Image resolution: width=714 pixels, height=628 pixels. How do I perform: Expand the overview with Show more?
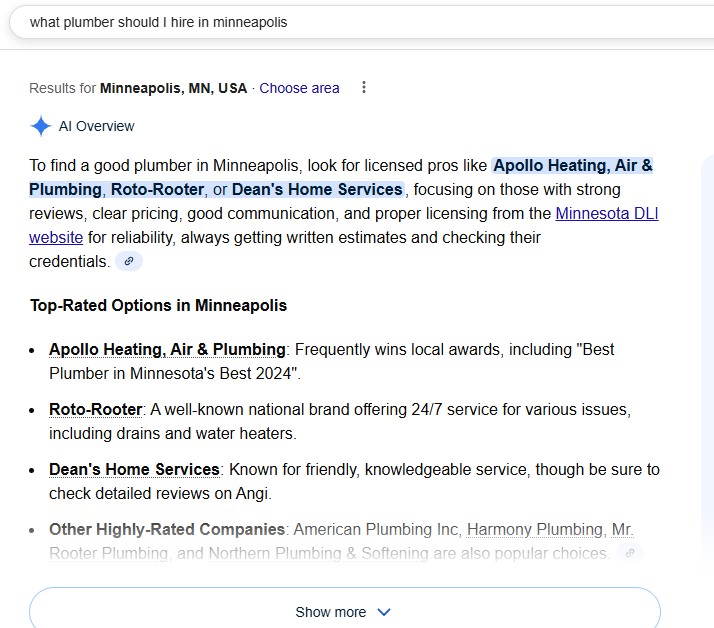click(345, 610)
